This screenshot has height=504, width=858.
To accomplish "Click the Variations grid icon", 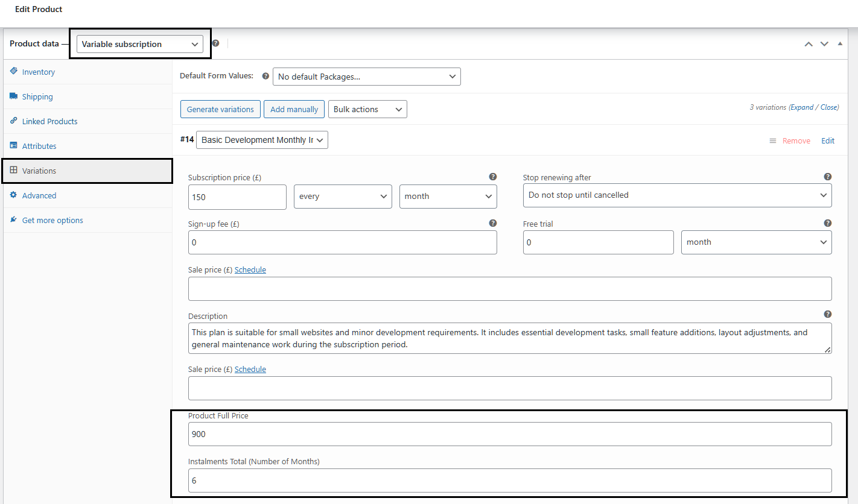I will 13,171.
